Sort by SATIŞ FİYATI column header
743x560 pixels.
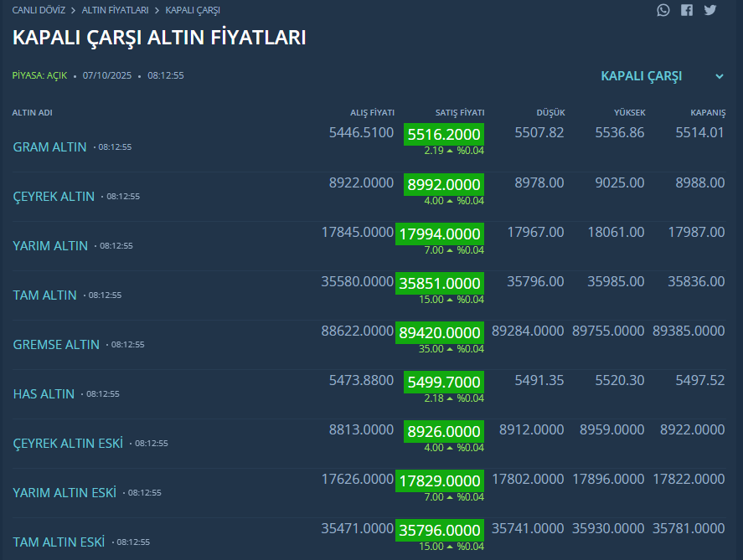(460, 113)
